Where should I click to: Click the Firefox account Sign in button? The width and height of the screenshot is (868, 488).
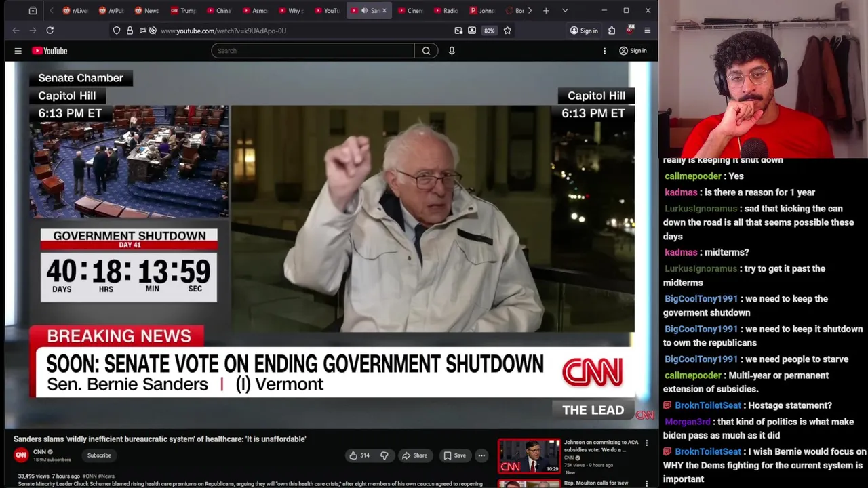tap(584, 30)
